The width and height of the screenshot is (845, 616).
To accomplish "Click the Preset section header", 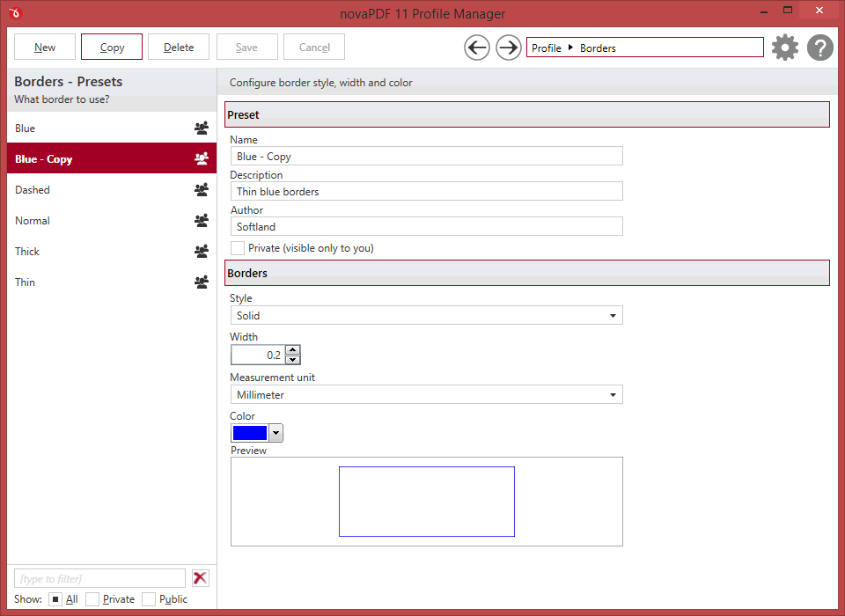I will (x=527, y=114).
